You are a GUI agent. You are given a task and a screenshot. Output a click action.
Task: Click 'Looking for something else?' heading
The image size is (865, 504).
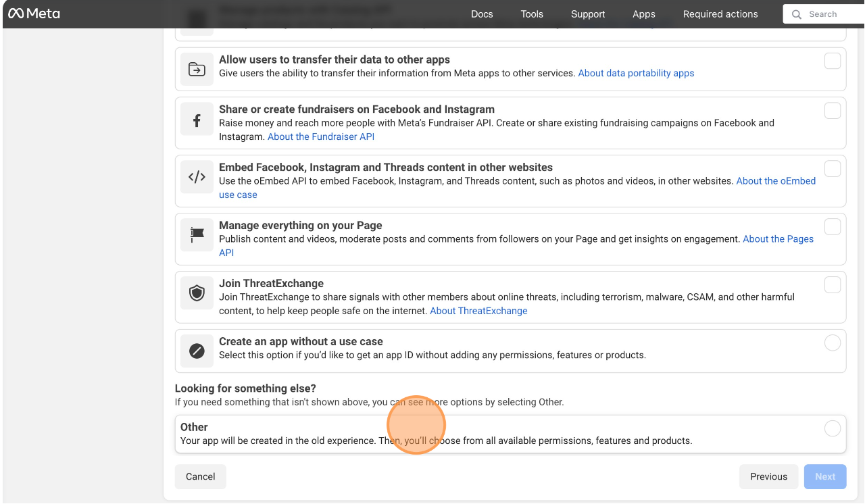click(x=245, y=388)
